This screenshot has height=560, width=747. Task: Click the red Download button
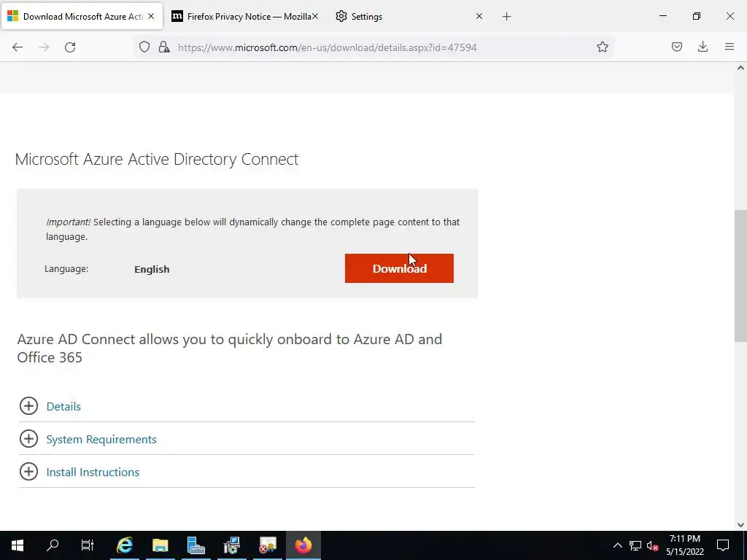399,268
